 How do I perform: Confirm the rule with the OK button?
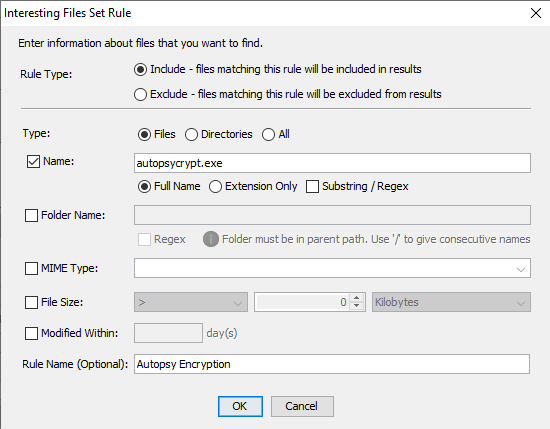click(240, 407)
